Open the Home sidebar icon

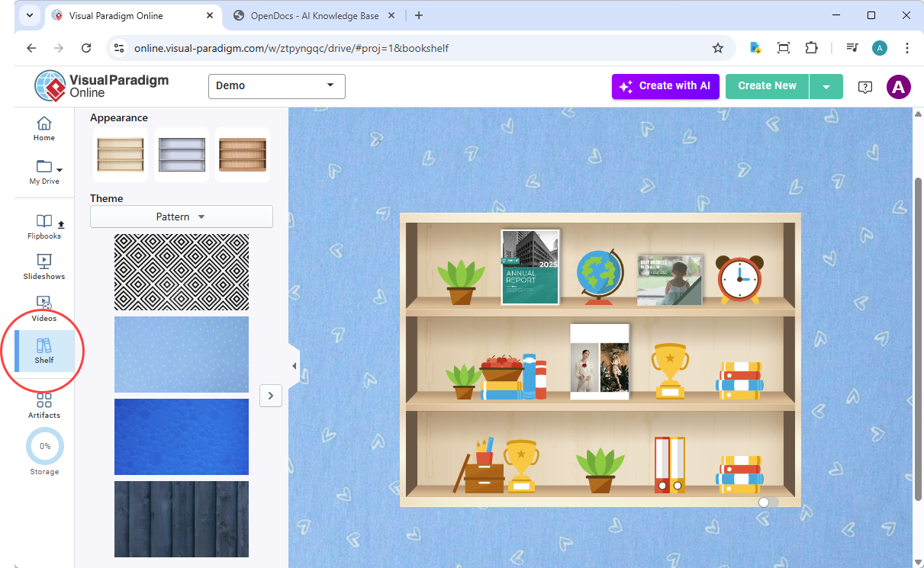coord(44,128)
